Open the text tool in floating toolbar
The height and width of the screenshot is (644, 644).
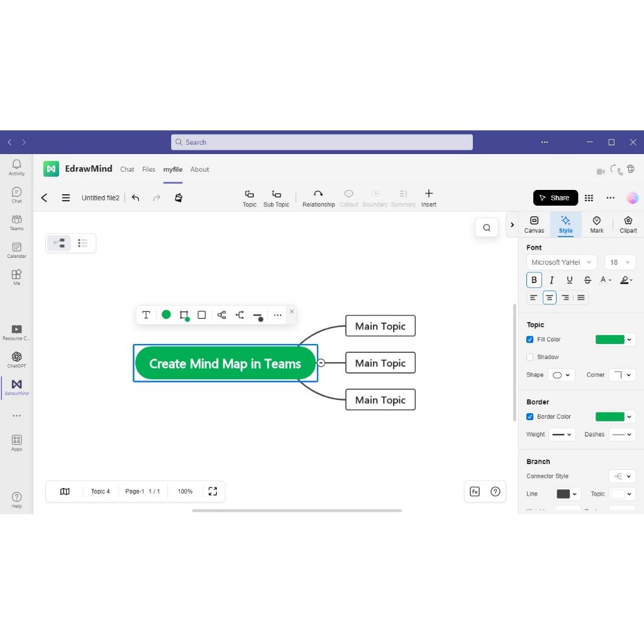(x=146, y=315)
